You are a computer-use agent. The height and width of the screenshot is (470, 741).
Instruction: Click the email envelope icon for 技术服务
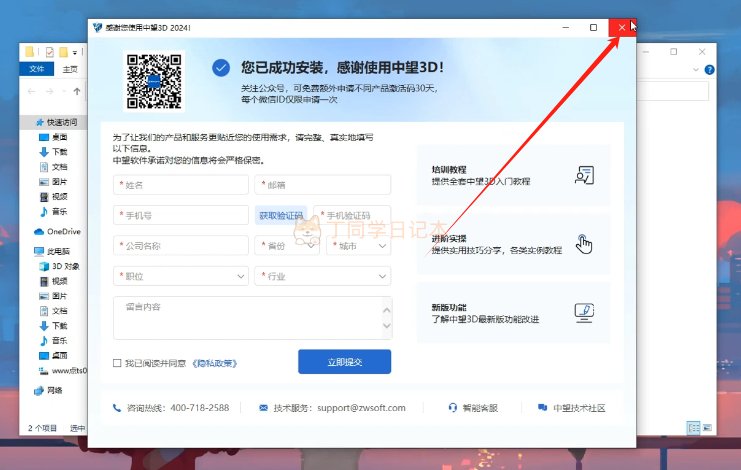(x=263, y=408)
